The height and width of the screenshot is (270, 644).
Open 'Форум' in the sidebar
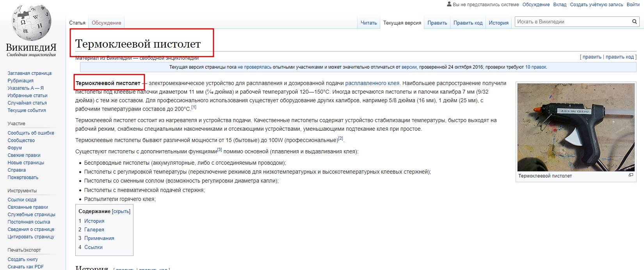coord(15,147)
